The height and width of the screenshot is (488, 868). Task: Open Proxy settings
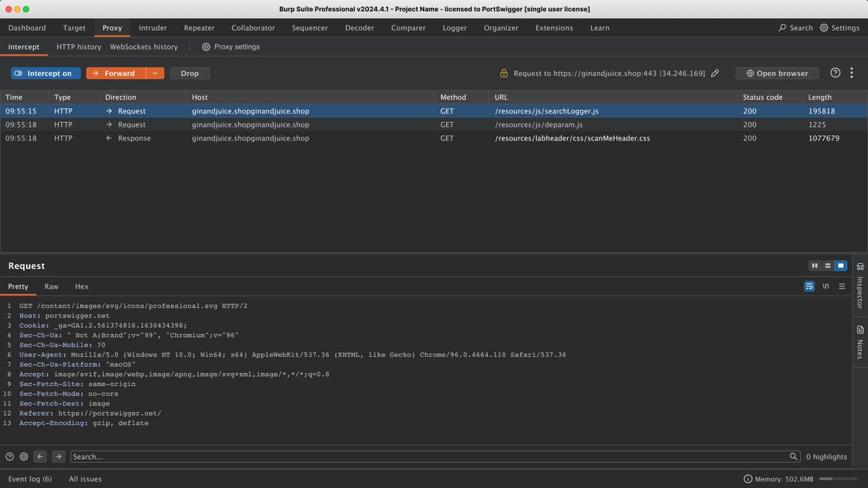tap(230, 47)
